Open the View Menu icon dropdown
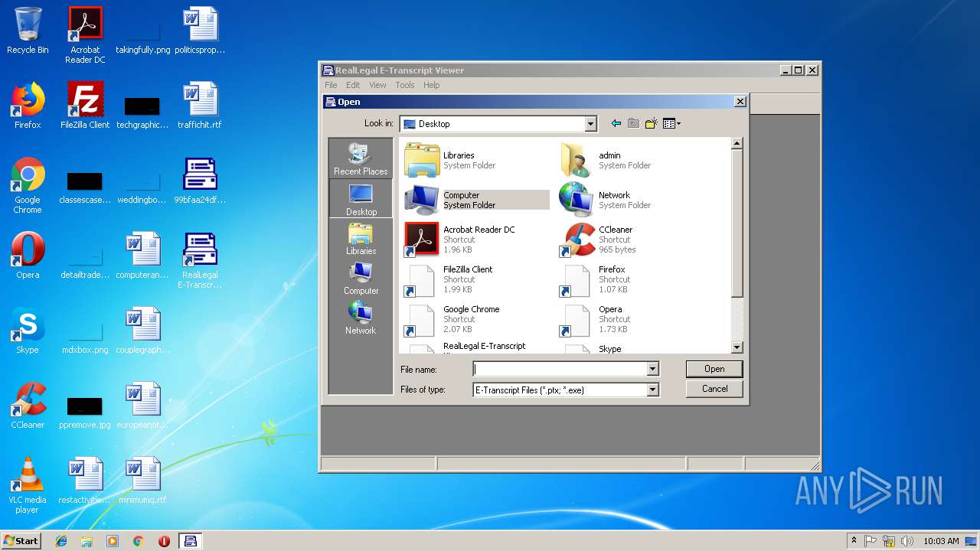This screenshot has width=980, height=551. 671,123
